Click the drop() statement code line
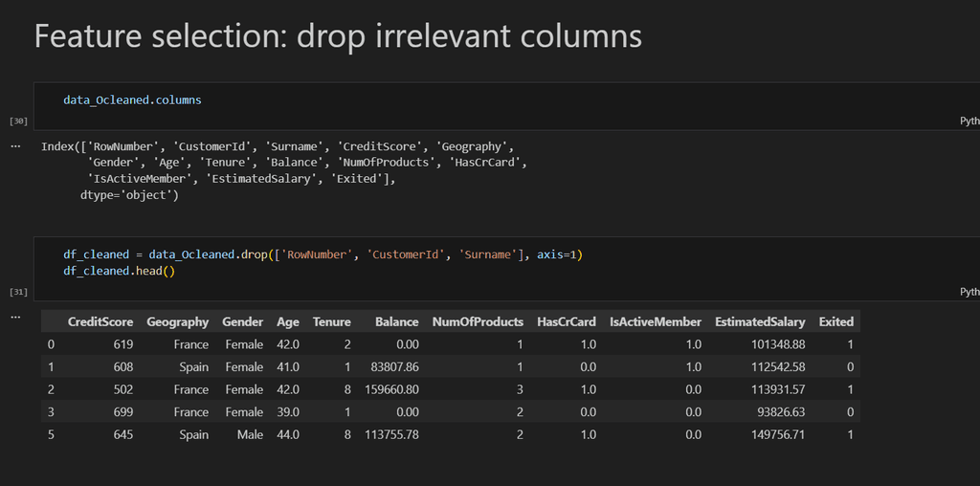Image resolution: width=980 pixels, height=486 pixels. click(x=323, y=254)
